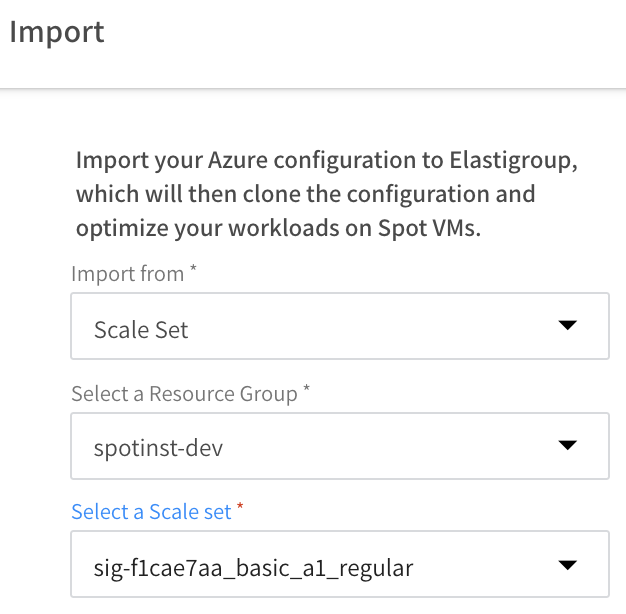Image resolution: width=626 pixels, height=614 pixels.
Task: Click the 'Import' page heading
Action: coord(57,31)
